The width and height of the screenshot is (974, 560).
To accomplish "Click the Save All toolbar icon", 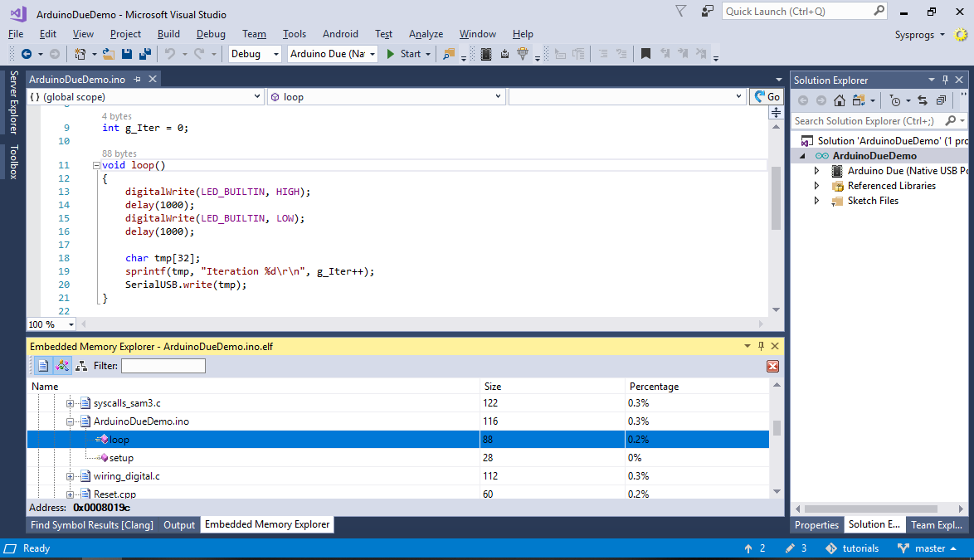I will [145, 54].
